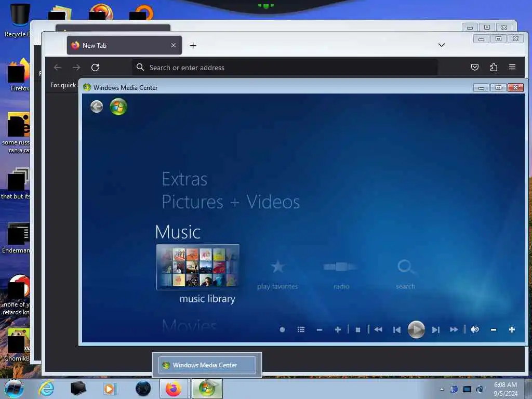The height and width of the screenshot is (399, 532).
Task: Click Firefox forward arrow
Action: pos(76,68)
